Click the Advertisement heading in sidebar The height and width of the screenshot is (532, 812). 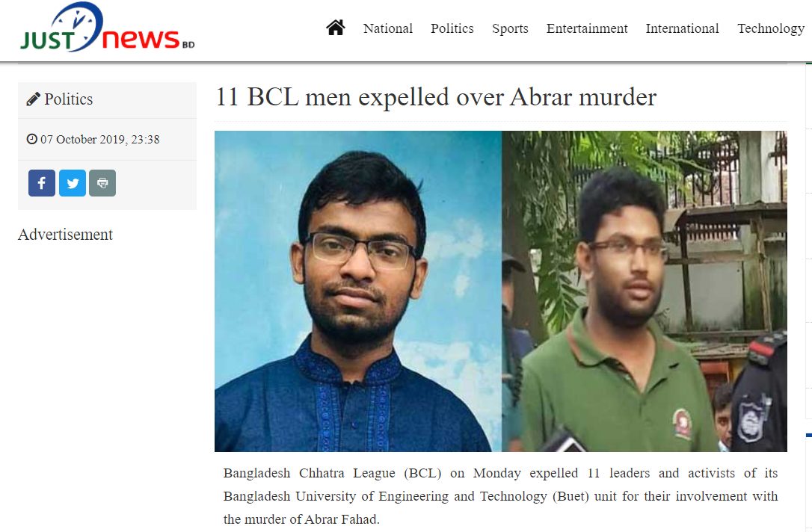(65, 235)
